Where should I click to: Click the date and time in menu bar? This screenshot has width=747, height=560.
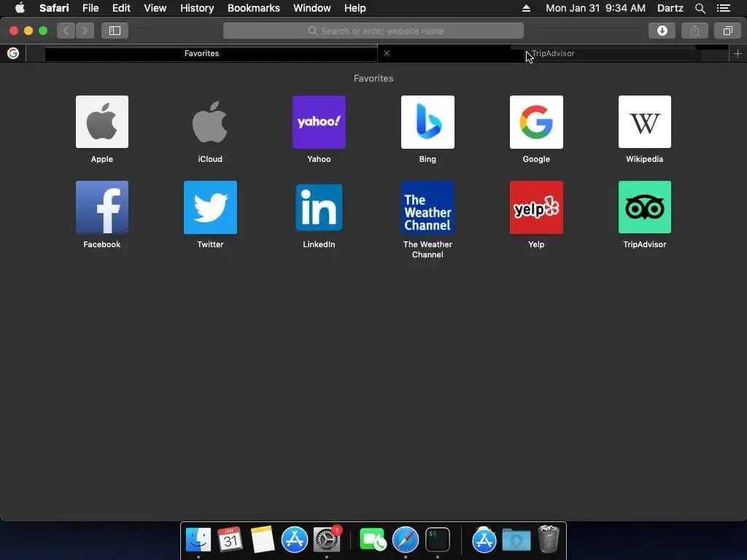[x=595, y=8]
